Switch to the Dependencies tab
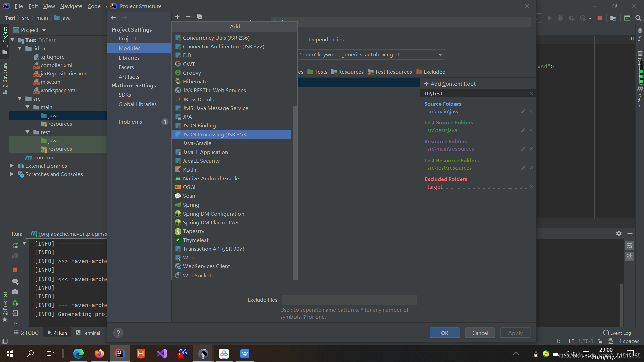 point(326,39)
